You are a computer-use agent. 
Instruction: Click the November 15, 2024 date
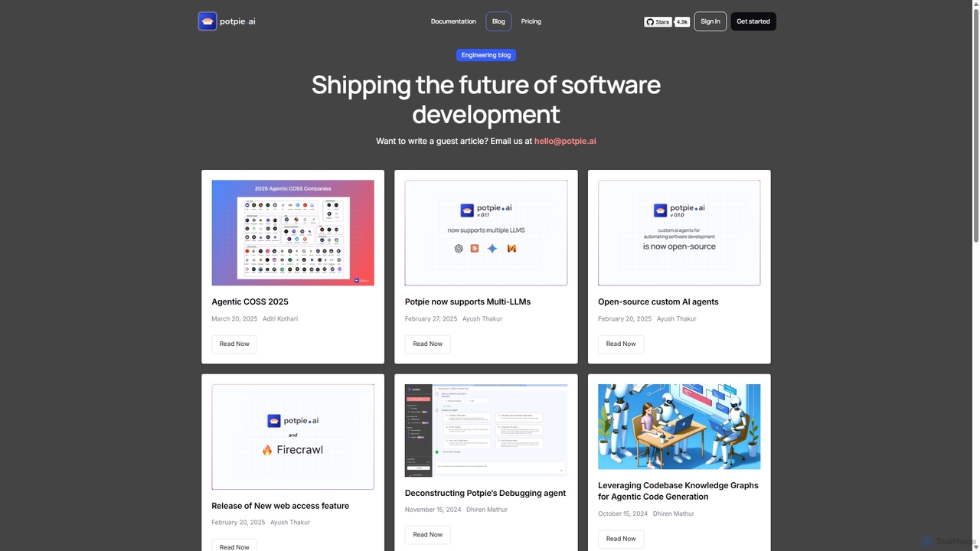click(x=433, y=510)
